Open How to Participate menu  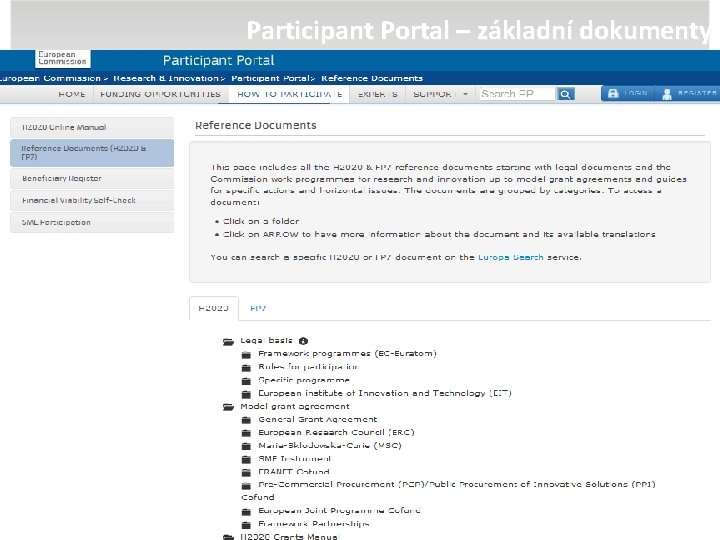[289, 94]
